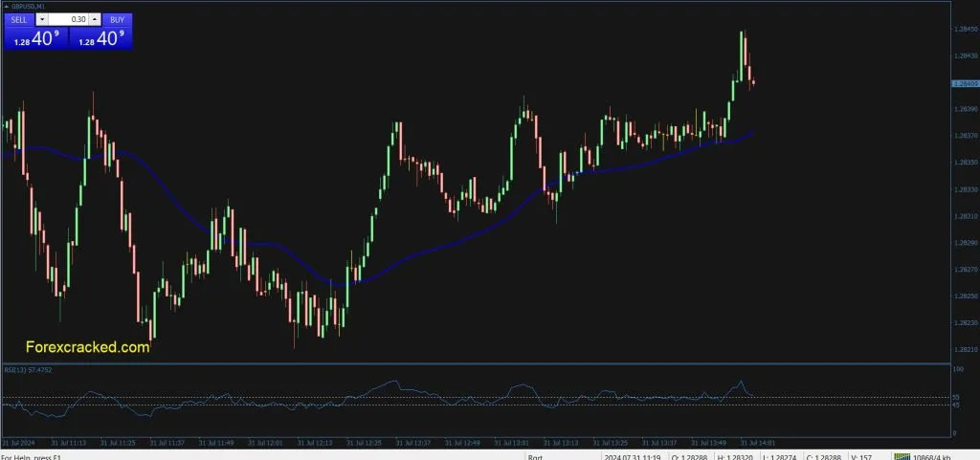Click the 31 Jul 13:25 time axis label

click(x=611, y=443)
